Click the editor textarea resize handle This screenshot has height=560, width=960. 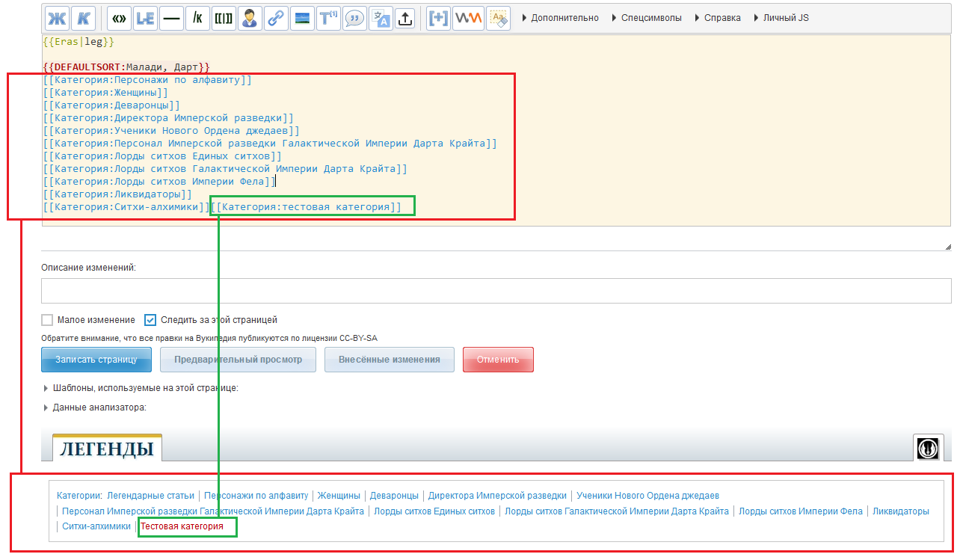[x=947, y=246]
